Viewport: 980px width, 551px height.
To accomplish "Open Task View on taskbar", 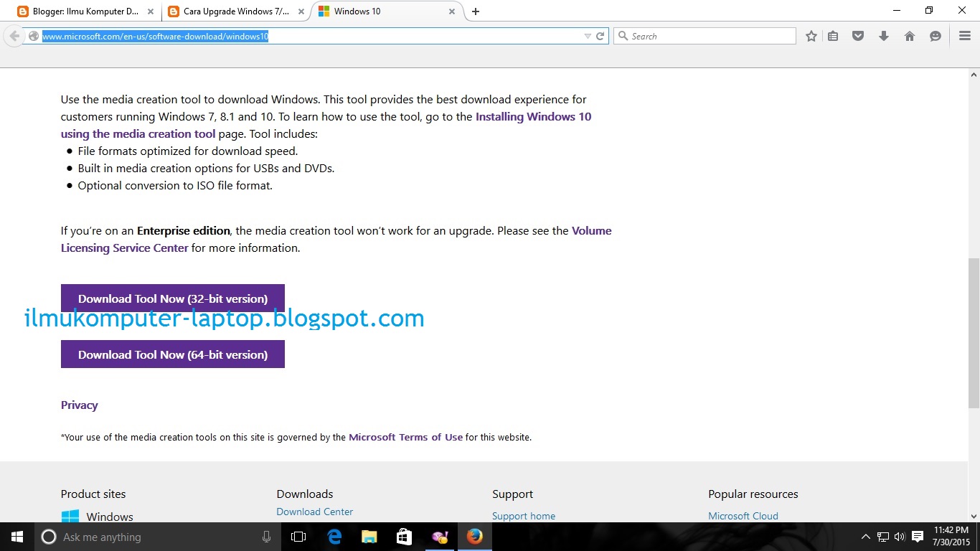I will coord(298,537).
